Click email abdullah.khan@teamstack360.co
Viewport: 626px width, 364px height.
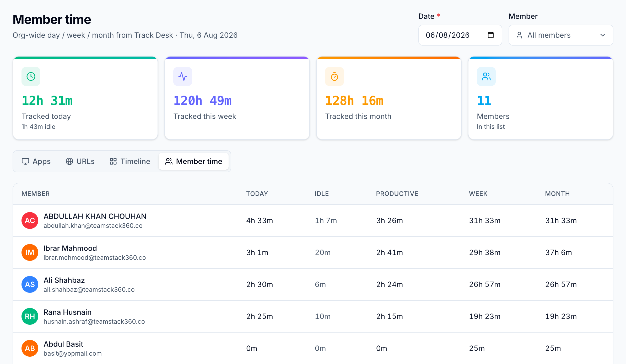(93, 226)
